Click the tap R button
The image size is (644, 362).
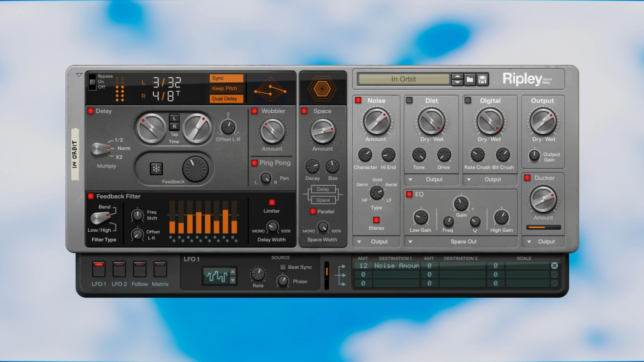pos(174,126)
